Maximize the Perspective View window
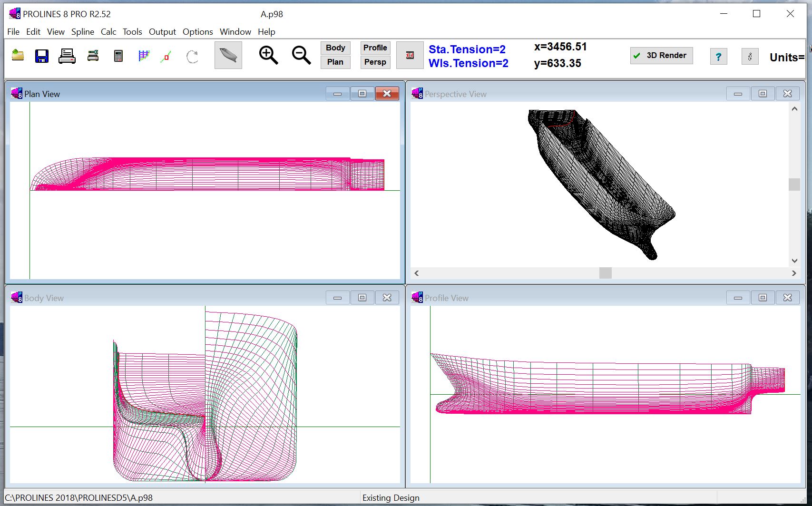This screenshot has height=506, width=812. pos(763,94)
